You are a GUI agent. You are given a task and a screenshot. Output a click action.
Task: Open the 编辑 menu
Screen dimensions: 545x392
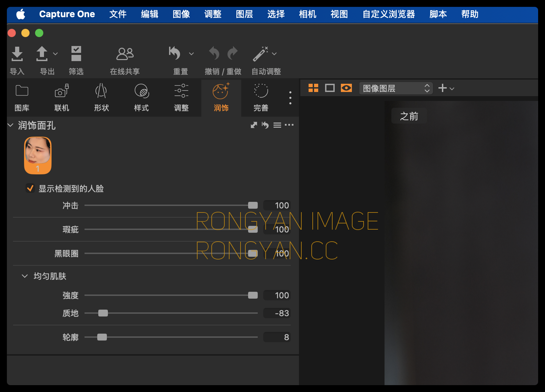coord(149,14)
